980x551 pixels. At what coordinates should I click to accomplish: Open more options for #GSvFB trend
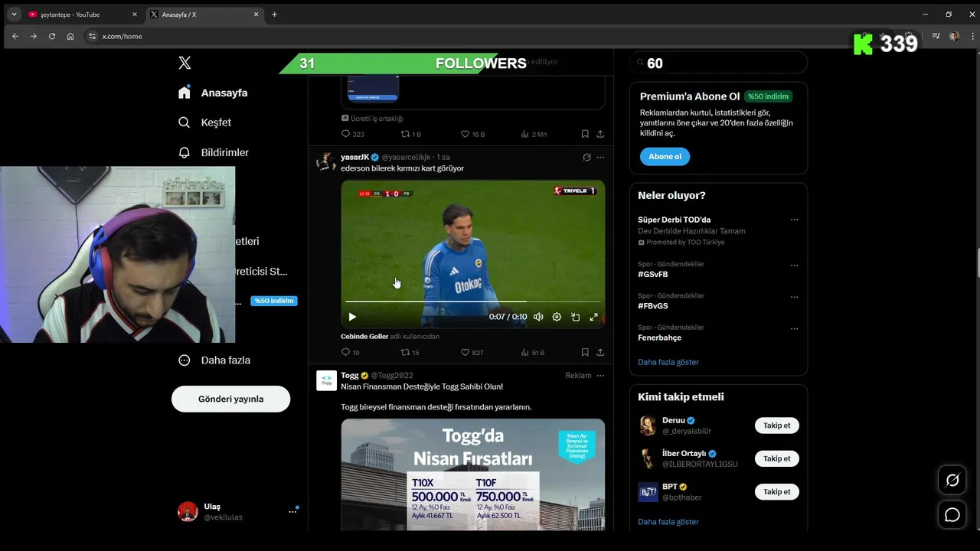(x=794, y=266)
